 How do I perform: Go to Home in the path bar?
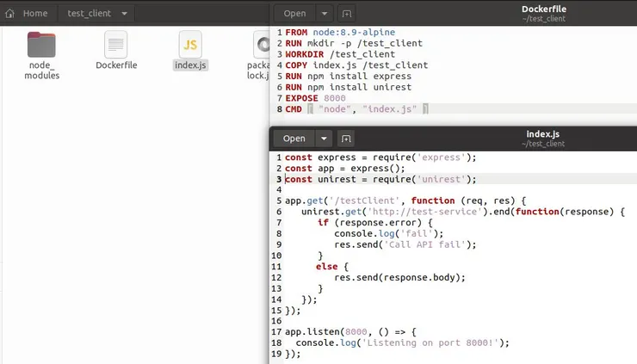(x=35, y=14)
